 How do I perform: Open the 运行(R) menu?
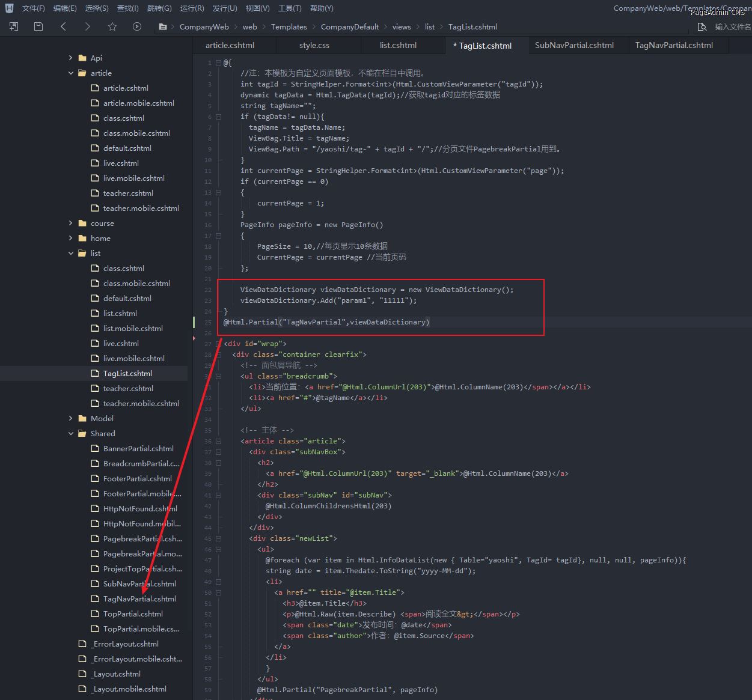coord(192,8)
